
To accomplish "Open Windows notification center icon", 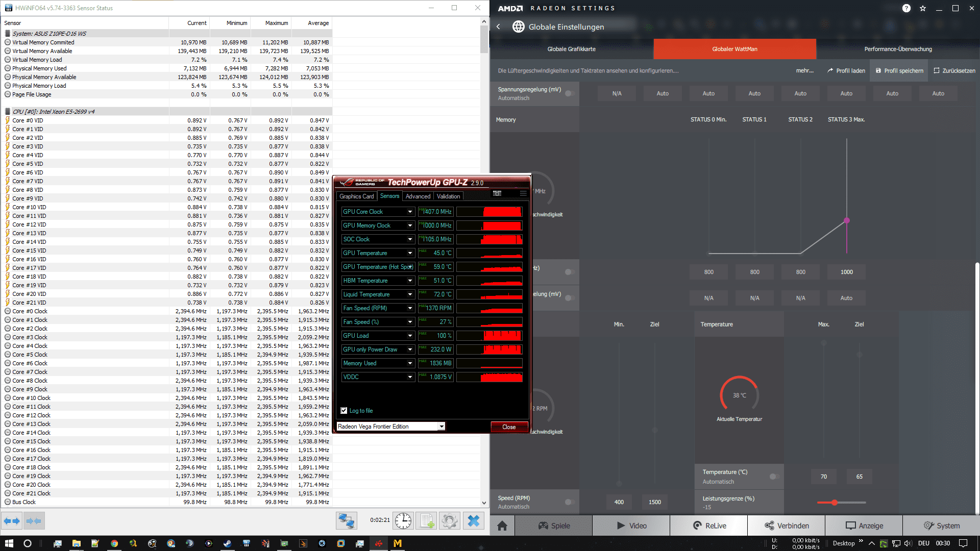I will click(963, 543).
